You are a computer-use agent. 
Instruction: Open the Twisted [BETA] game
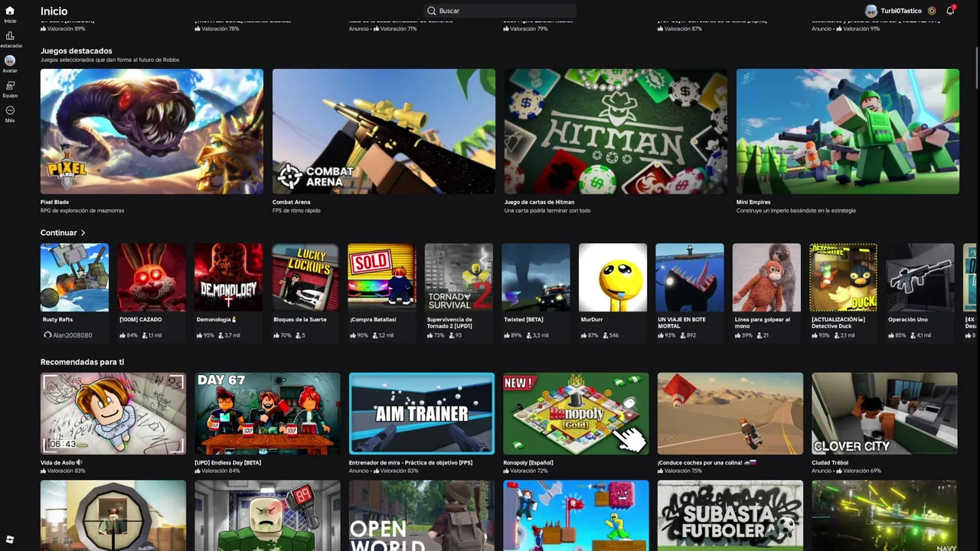point(536,277)
